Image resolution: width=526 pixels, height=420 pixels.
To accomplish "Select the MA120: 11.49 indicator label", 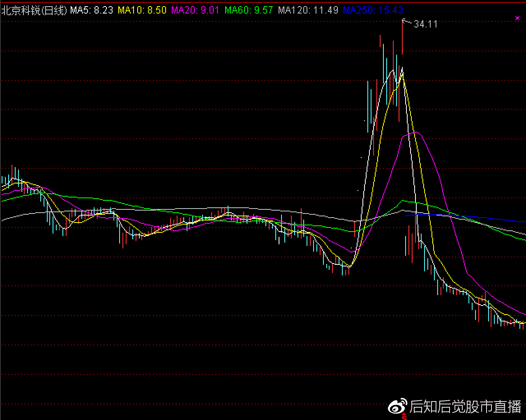I will point(308,10).
